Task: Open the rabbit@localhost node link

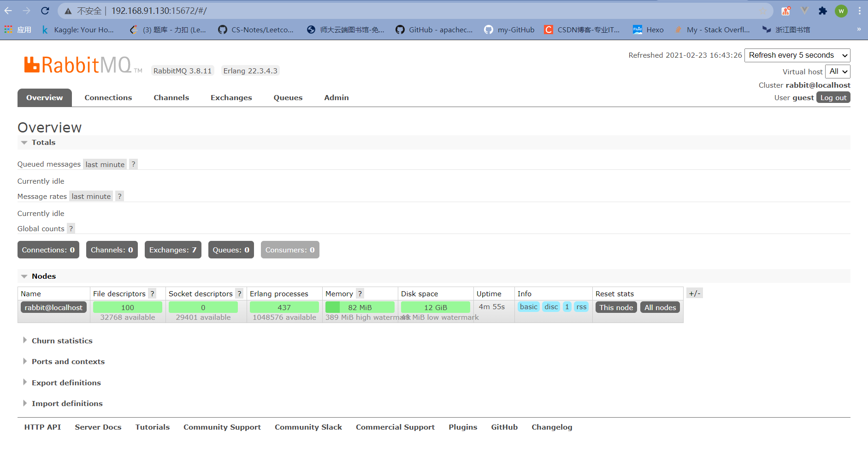Action: 53,307
